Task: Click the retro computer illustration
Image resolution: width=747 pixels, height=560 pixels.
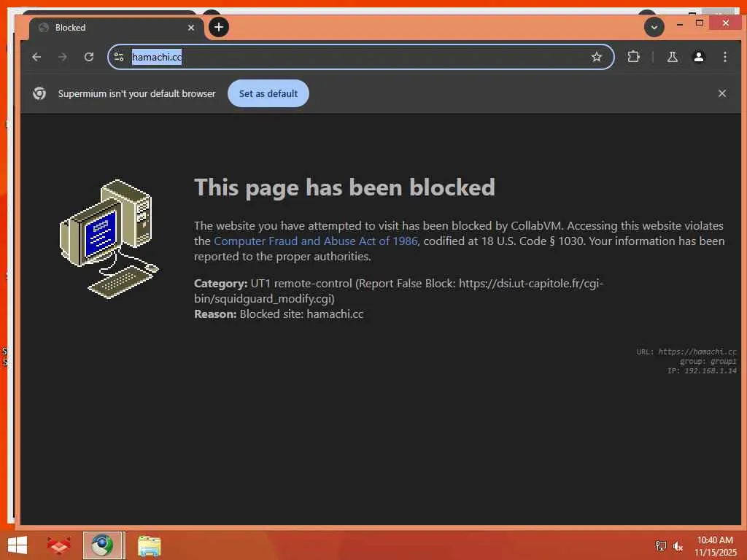Action: [x=109, y=239]
